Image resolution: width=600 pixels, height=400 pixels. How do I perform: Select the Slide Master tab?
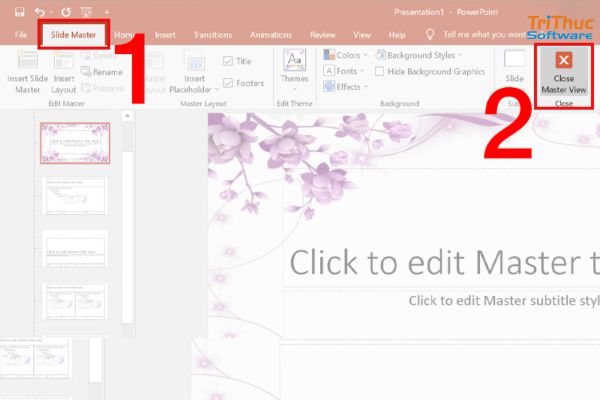(73, 35)
